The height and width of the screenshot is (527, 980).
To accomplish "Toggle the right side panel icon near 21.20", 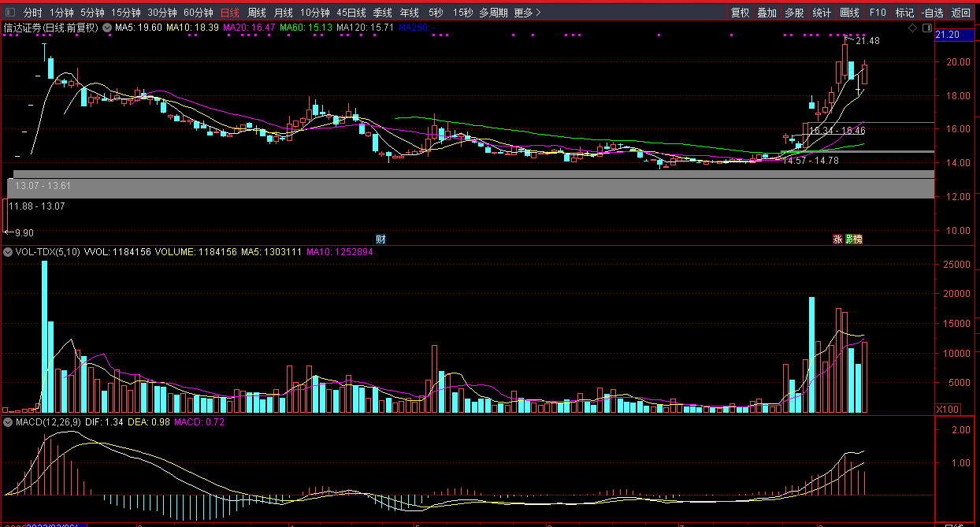I will pyautogui.click(x=926, y=28).
